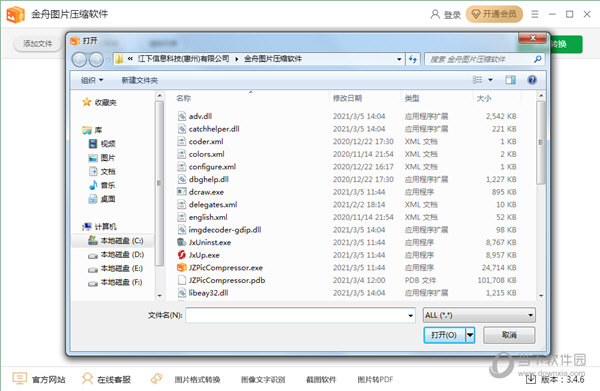The width and height of the screenshot is (600, 391).
Task: Click the JZPicCompressor.exe file icon
Action: coord(182,267)
